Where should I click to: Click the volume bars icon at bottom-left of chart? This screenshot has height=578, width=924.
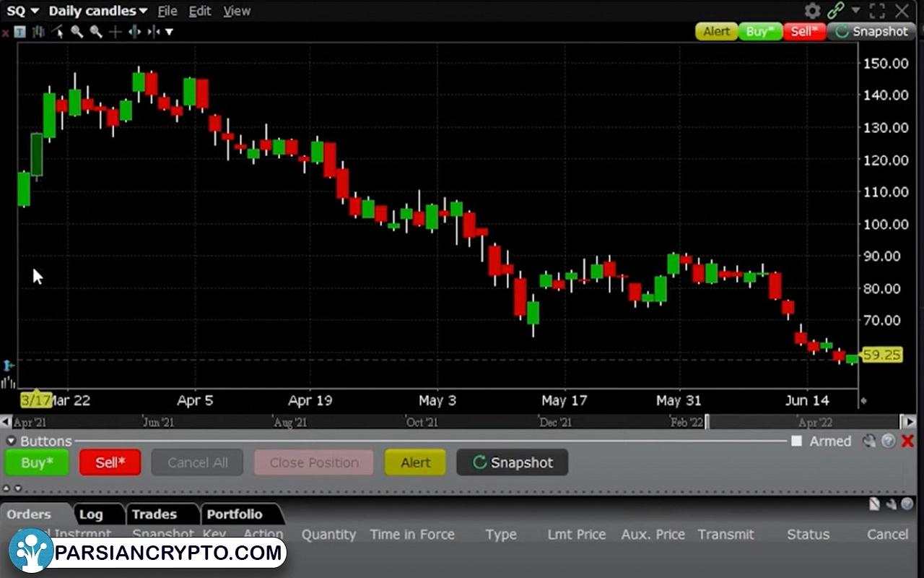[x=8, y=381]
